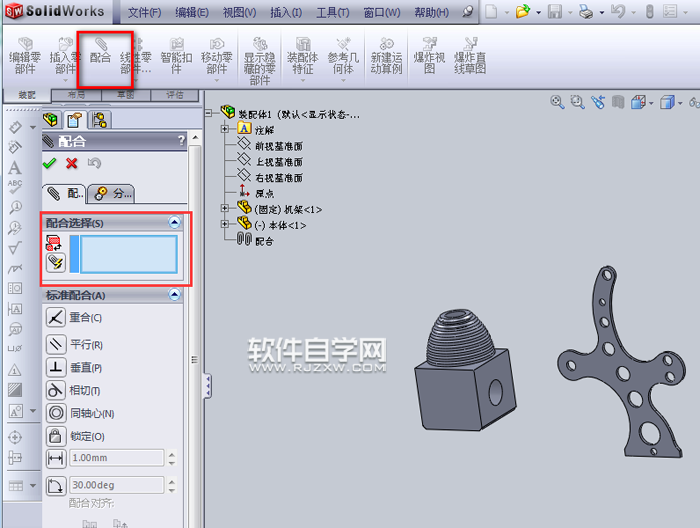This screenshot has height=528, width=700.
Task: Open the view orientation dropdown arrow
Action: click(651, 103)
